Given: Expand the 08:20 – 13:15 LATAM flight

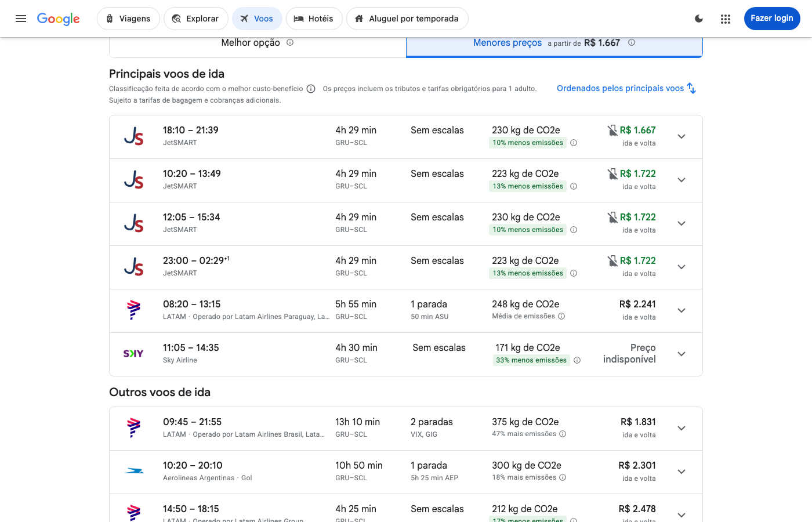Looking at the screenshot, I should point(681,311).
